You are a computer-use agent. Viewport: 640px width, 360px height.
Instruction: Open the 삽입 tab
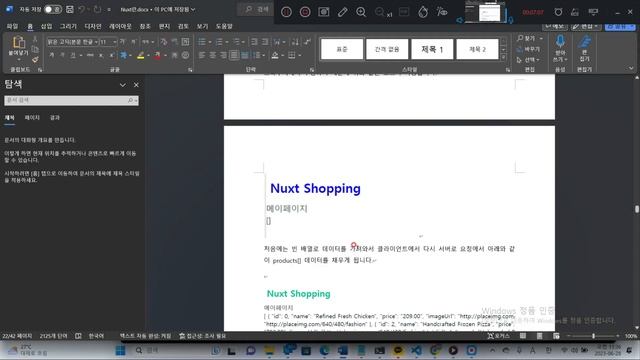pyautogui.click(x=47, y=26)
